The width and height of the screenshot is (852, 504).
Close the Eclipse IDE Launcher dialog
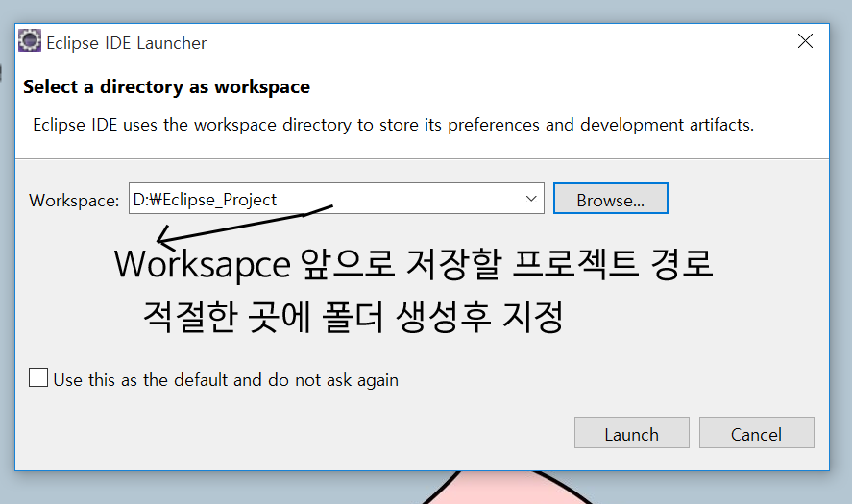(805, 40)
